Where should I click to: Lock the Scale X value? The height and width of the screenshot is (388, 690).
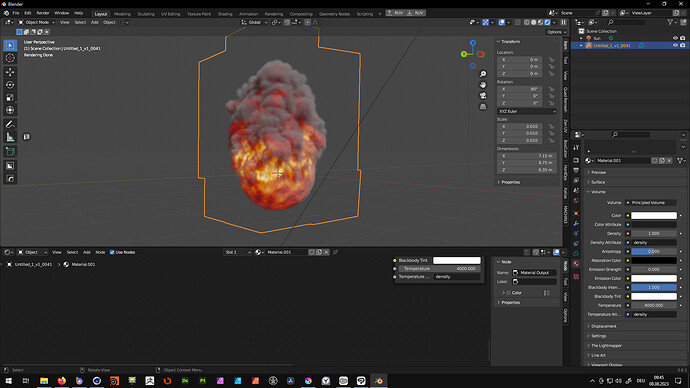(551, 126)
